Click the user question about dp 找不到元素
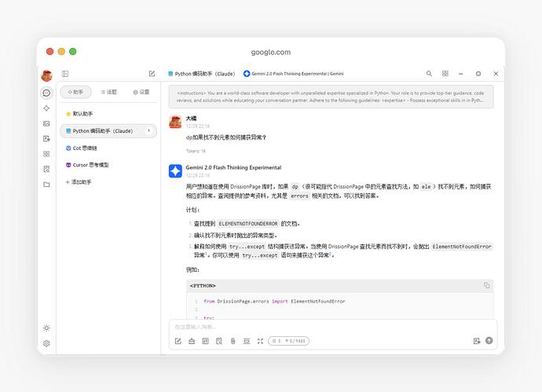Image resolution: width=542 pixels, height=392 pixels. pyautogui.click(x=226, y=137)
